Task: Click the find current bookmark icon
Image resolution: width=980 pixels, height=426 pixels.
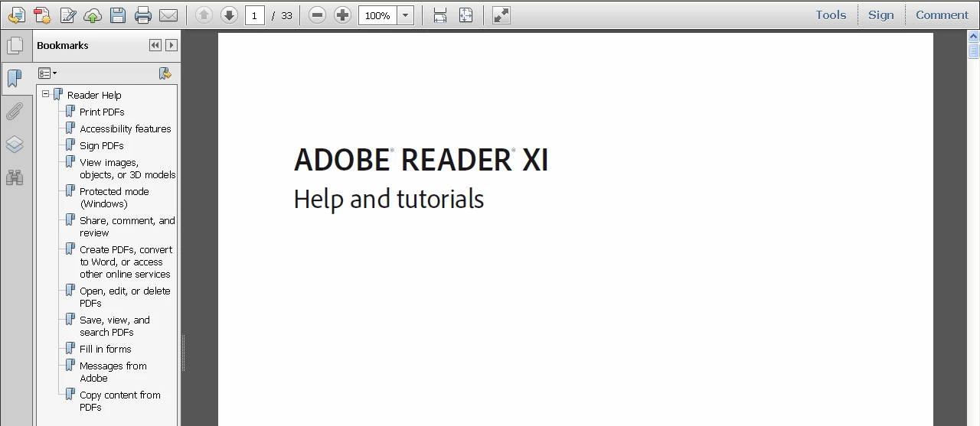Action: coord(165,73)
